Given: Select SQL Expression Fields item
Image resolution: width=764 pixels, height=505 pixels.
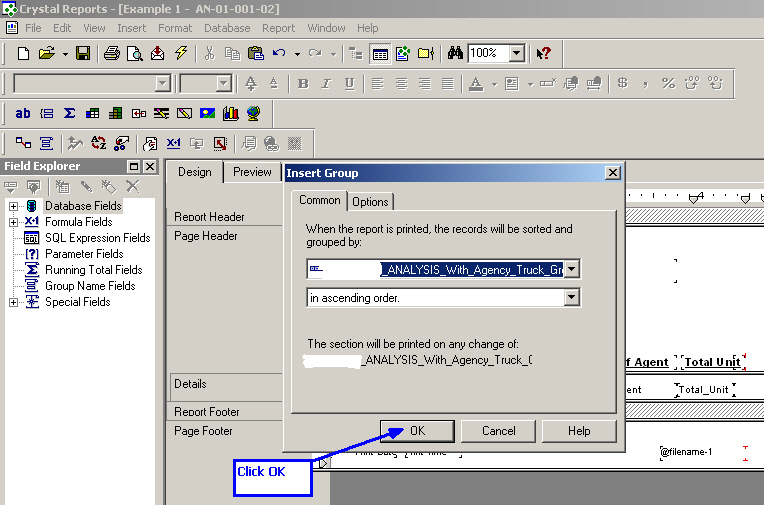Looking at the screenshot, I should pyautogui.click(x=97, y=238).
